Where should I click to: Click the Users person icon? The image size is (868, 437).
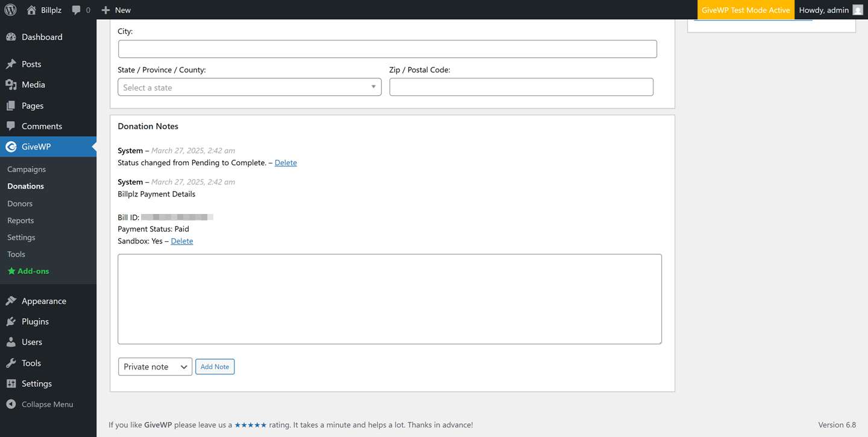[11, 342]
